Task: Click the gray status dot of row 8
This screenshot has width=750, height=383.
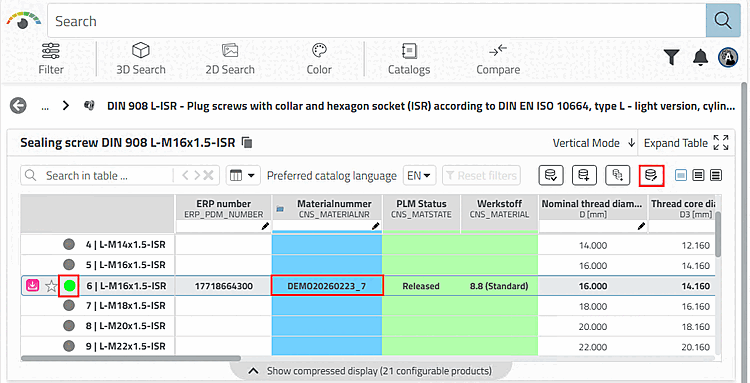Action: 69,326
